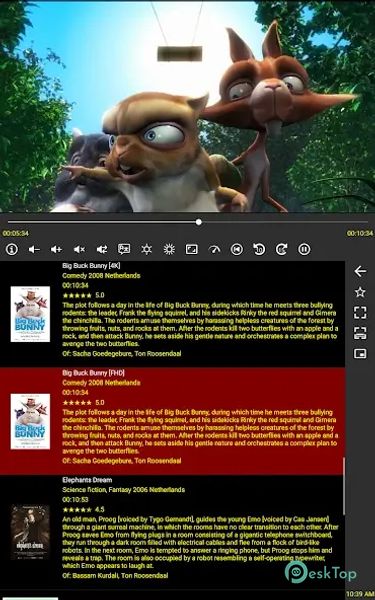Click Comedy 2008 Netherlands under Big Buck Bunny [FHD]
Screen dimensions: 375x600
(101, 383)
